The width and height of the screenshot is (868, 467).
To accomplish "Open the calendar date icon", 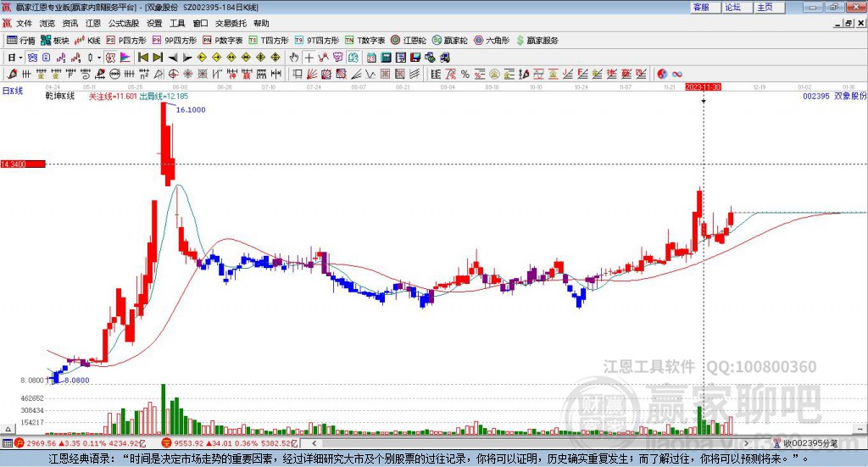I will tap(371, 58).
